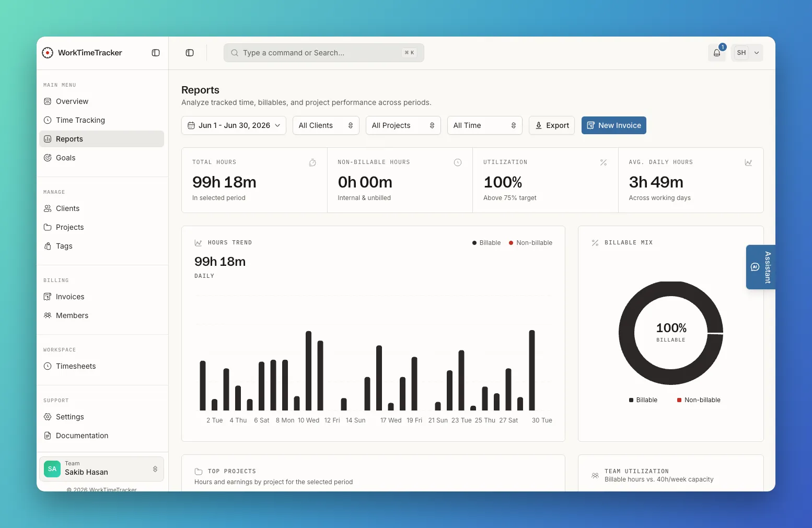
Task: Open the Members page
Action: coord(101,315)
